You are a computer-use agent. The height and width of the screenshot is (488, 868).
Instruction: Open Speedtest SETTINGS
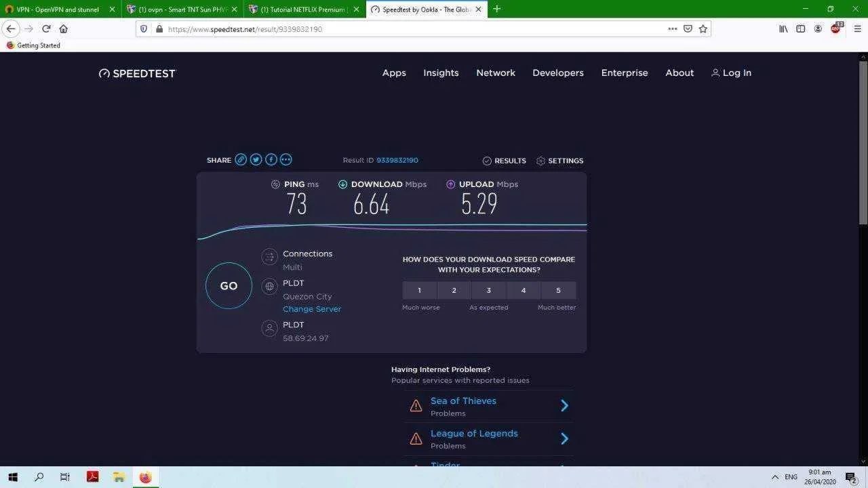coord(559,161)
